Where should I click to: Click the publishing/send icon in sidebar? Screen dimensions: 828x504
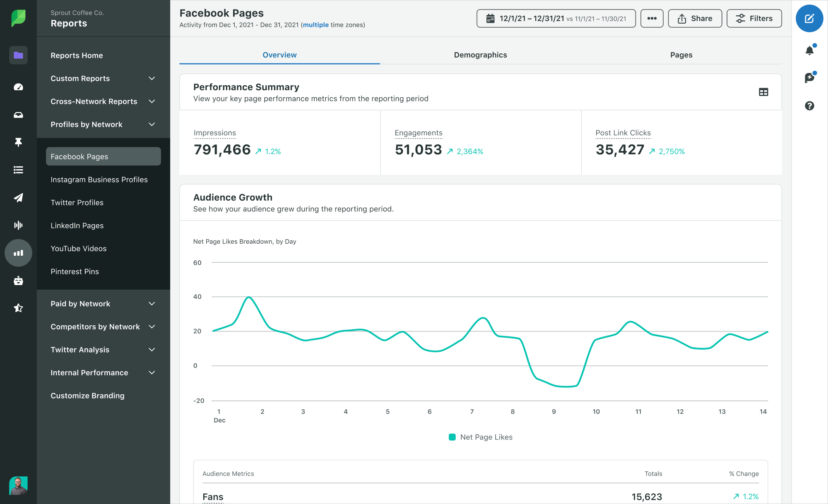tap(18, 197)
